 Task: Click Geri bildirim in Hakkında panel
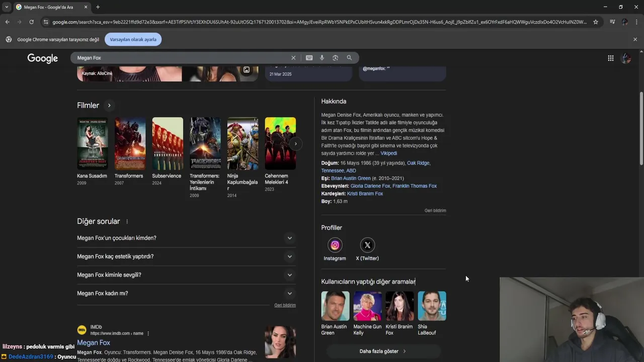coord(435,211)
